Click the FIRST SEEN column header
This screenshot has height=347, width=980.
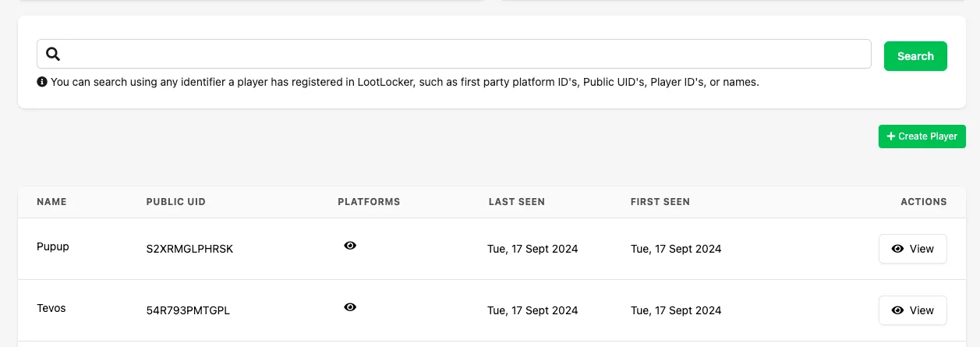coord(660,202)
